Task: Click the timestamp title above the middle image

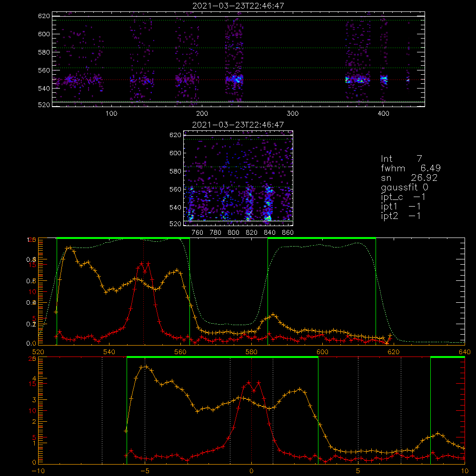Action: tap(238, 125)
